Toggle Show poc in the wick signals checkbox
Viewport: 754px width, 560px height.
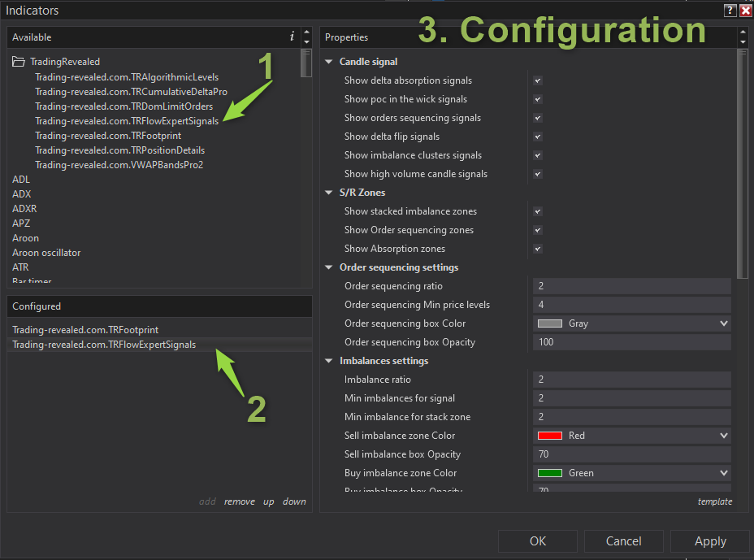coord(538,99)
